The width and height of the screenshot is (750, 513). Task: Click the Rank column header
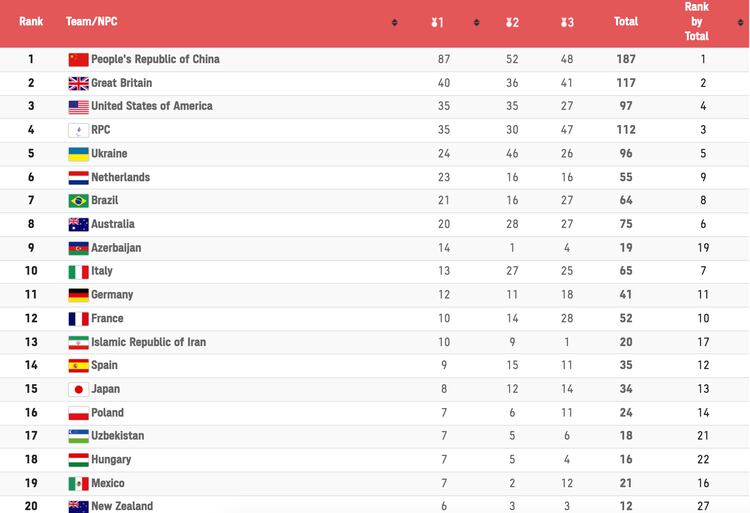(x=31, y=21)
